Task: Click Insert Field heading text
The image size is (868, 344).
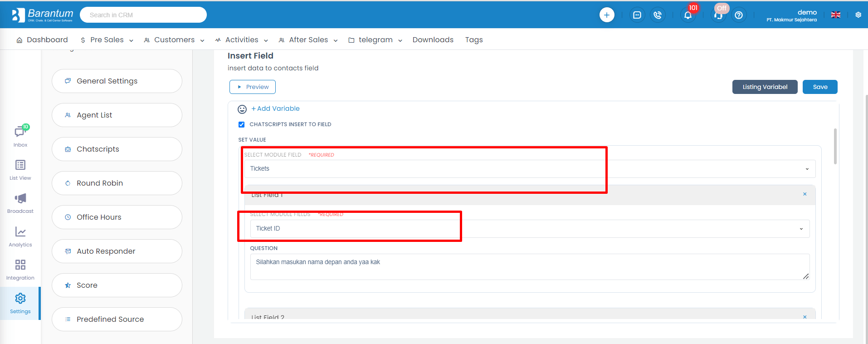Action: 250,56
